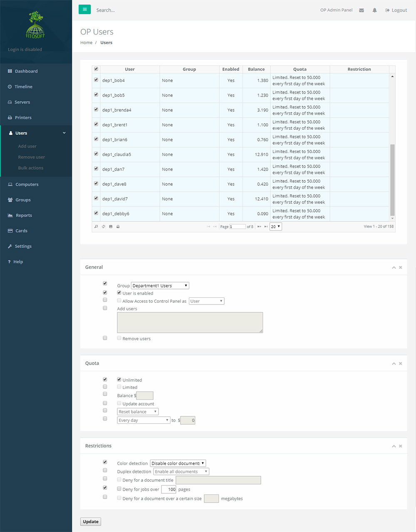The width and height of the screenshot is (416, 532).
Task: Uncheck the dep1_claudia5 row checkbox
Action: click(x=96, y=154)
